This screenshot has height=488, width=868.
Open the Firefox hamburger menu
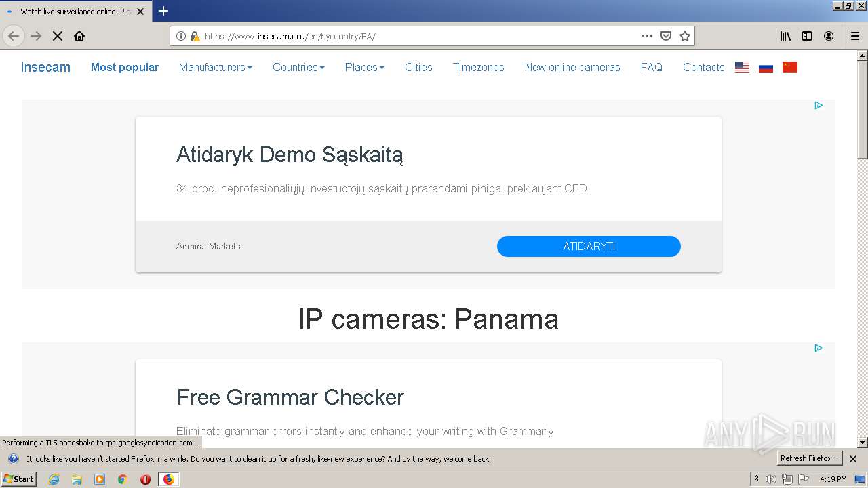854,36
